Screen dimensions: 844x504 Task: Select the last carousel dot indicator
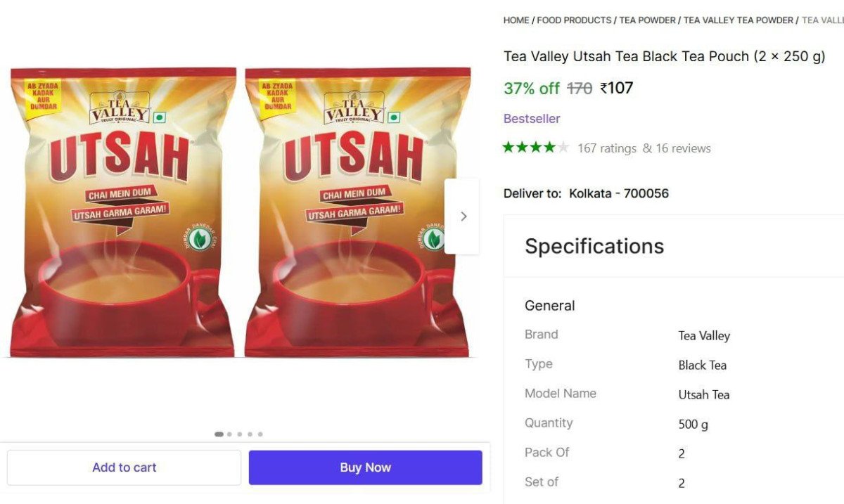[x=260, y=434]
